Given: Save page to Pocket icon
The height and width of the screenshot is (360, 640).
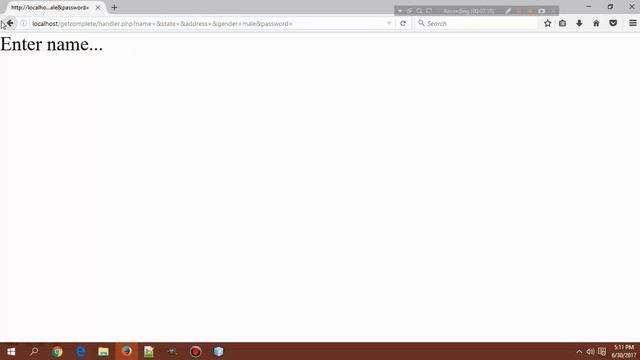Looking at the screenshot, I should tap(613, 23).
